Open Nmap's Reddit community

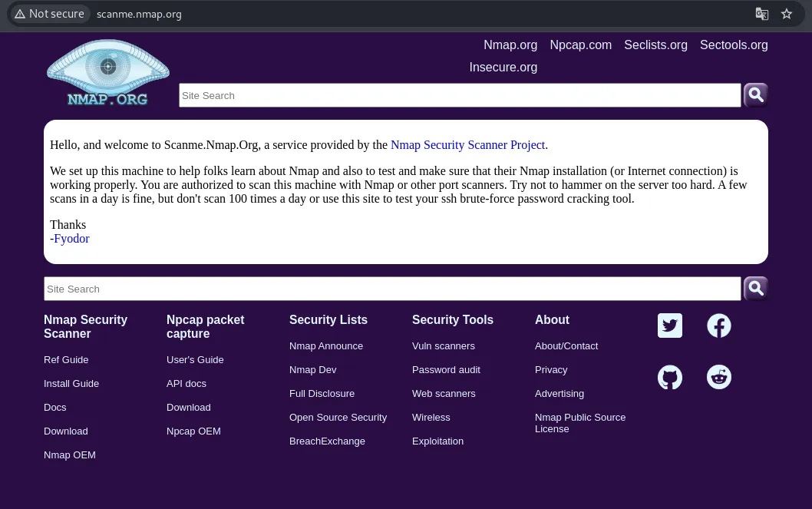tap(718, 377)
